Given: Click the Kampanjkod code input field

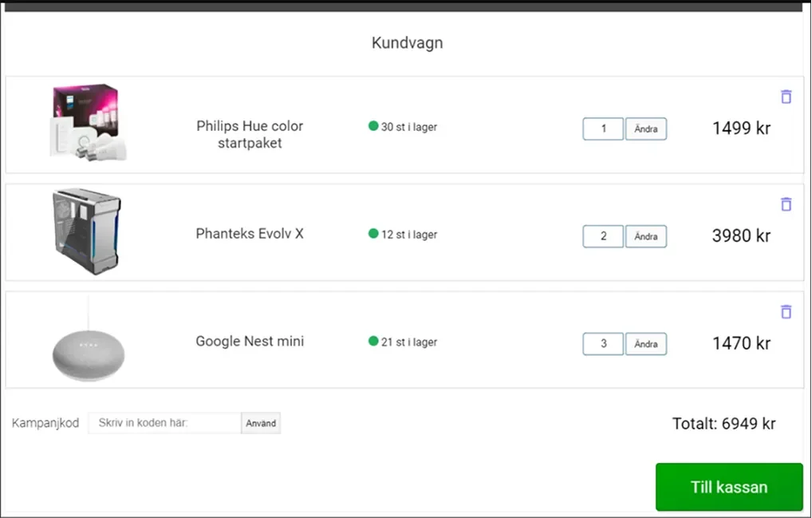Looking at the screenshot, I should 164,423.
